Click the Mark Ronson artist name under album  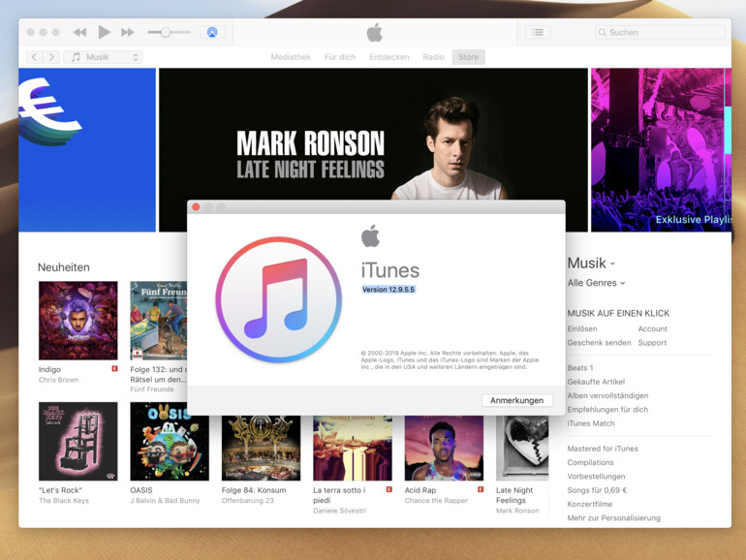pos(517,511)
